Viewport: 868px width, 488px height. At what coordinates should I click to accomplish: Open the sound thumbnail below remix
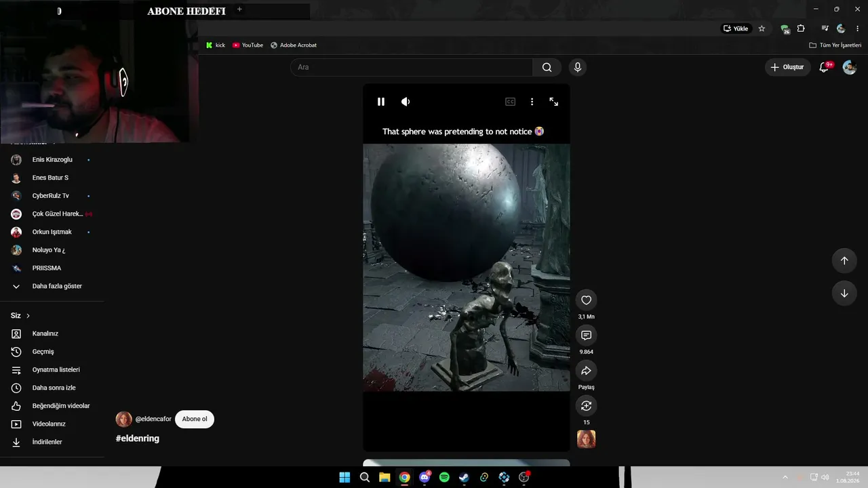coord(587,439)
